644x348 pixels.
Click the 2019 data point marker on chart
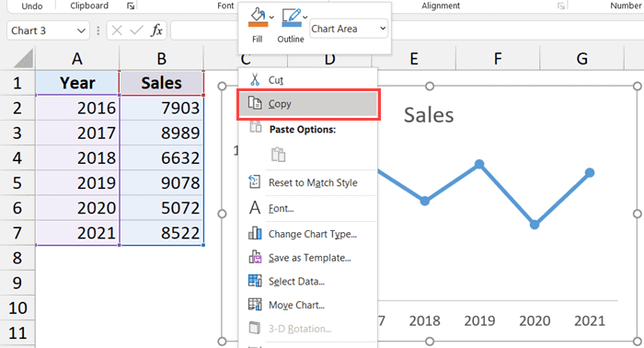[479, 164]
